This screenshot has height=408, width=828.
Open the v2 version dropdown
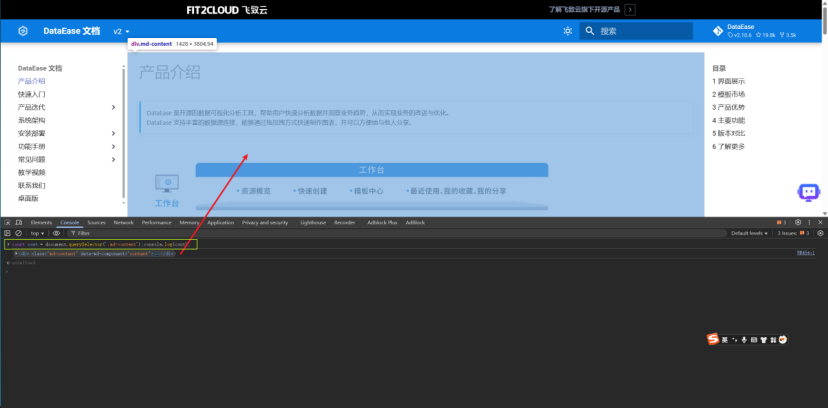[121, 32]
